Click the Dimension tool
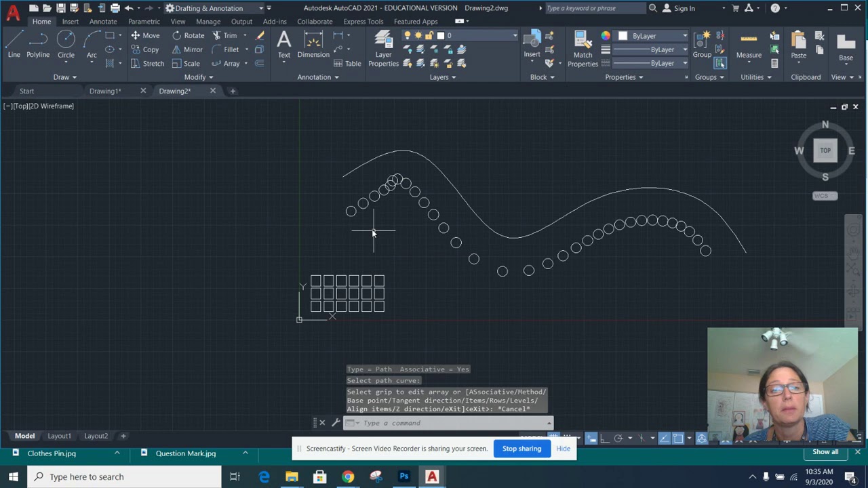868x488 pixels. click(x=313, y=45)
